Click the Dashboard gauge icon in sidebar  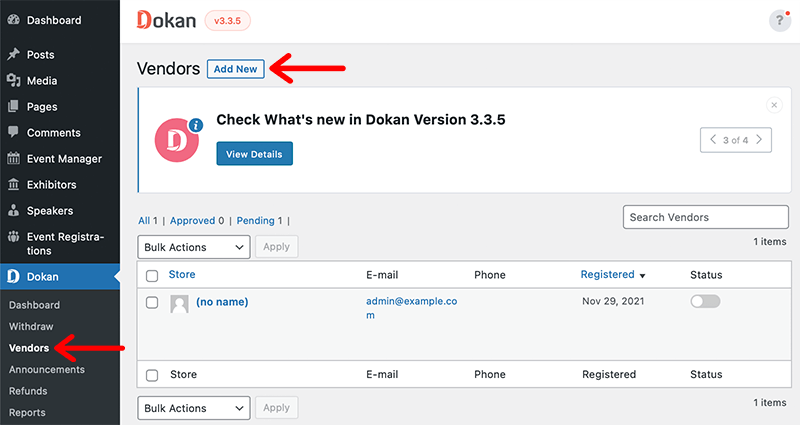(x=14, y=20)
